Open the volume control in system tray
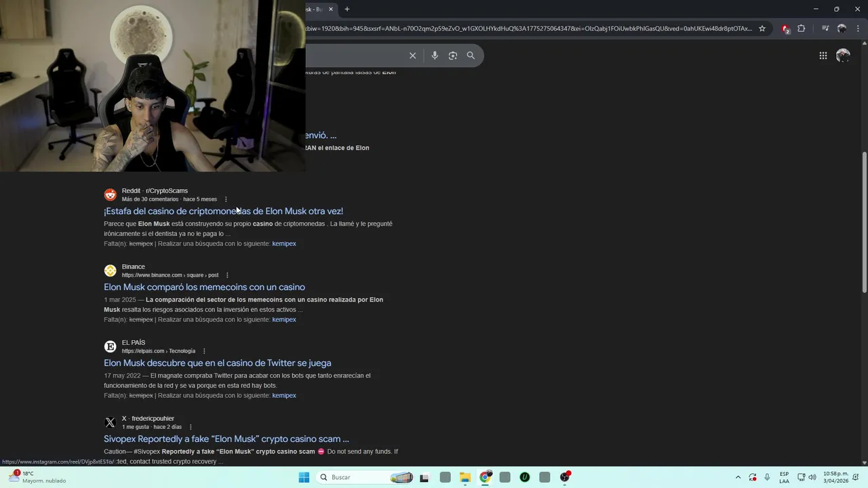Image resolution: width=868 pixels, height=488 pixels. [x=812, y=477]
